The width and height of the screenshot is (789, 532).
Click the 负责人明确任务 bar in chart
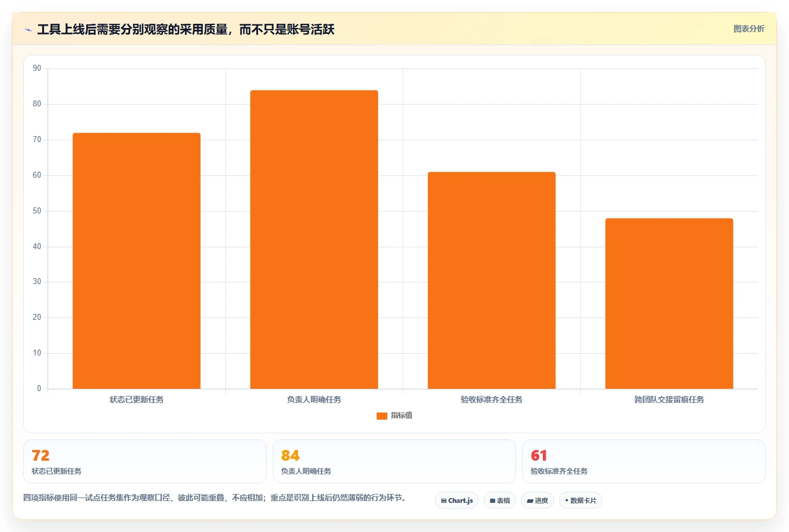coord(314,240)
